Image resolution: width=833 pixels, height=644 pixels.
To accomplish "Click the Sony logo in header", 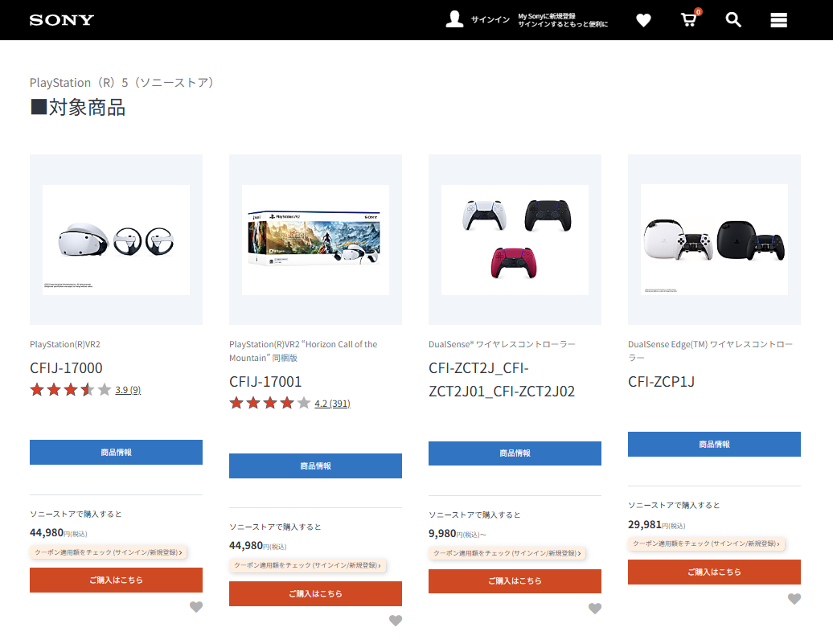I will tap(62, 20).
